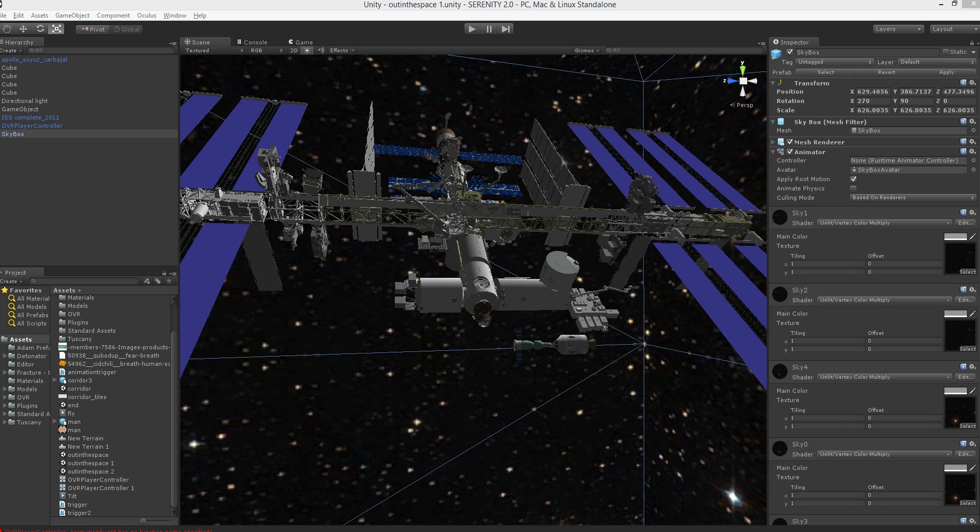Open Sky2 Main Color swatch
The height and width of the screenshot is (532, 980).
point(956,314)
